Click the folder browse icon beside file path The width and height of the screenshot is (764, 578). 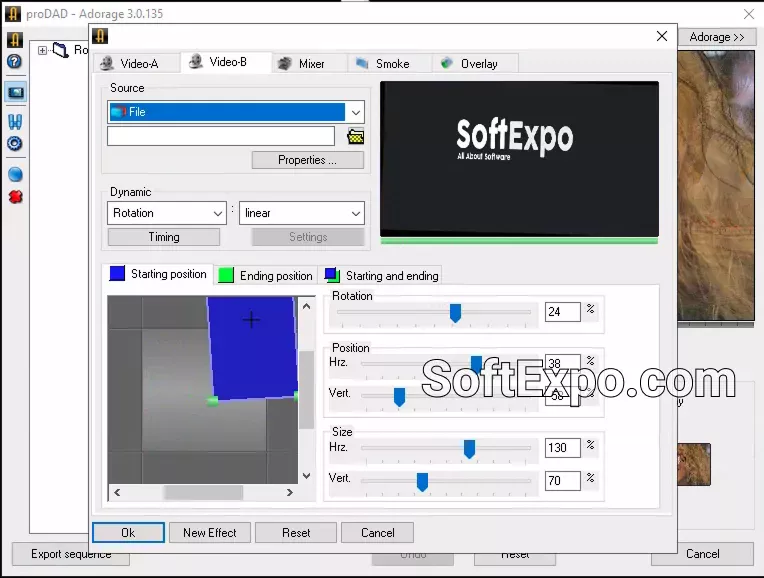tap(355, 137)
